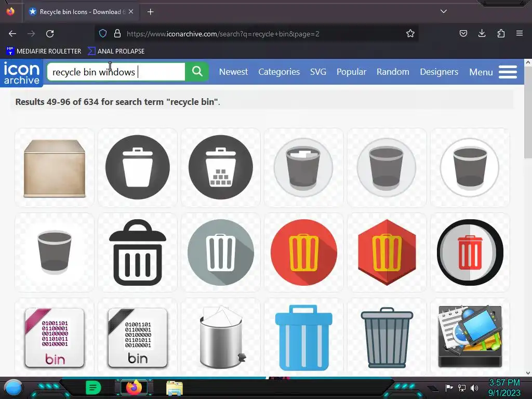The image size is (532, 399).
Task: Open the Pocket save icon
Action: click(463, 33)
